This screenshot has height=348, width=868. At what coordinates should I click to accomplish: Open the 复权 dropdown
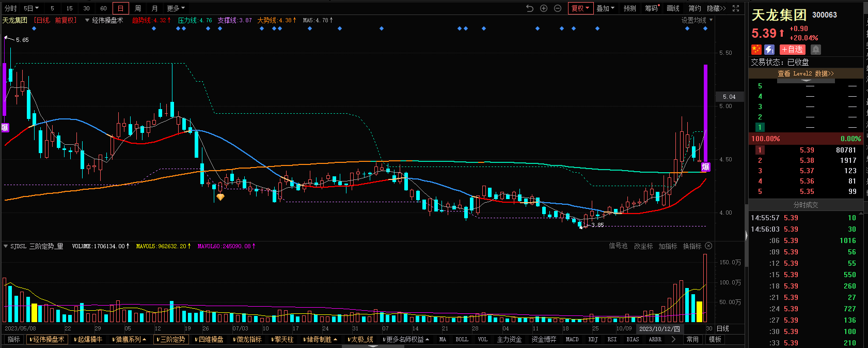pyautogui.click(x=580, y=8)
